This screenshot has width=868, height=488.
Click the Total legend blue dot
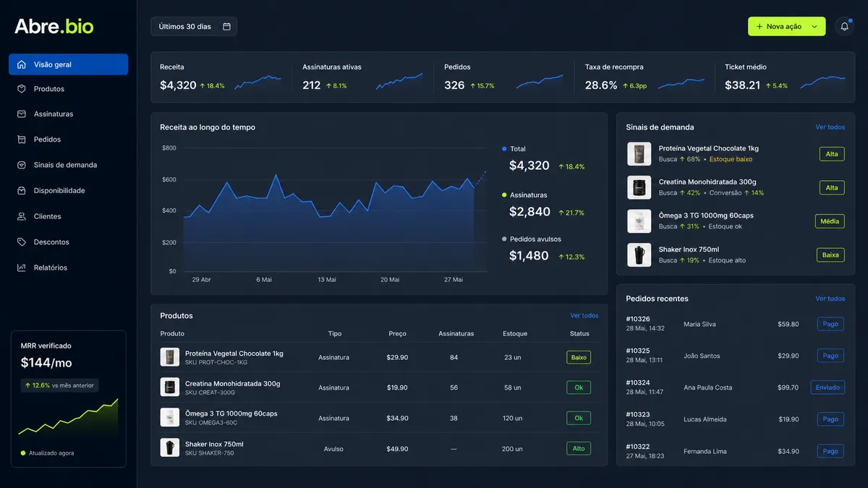click(504, 149)
